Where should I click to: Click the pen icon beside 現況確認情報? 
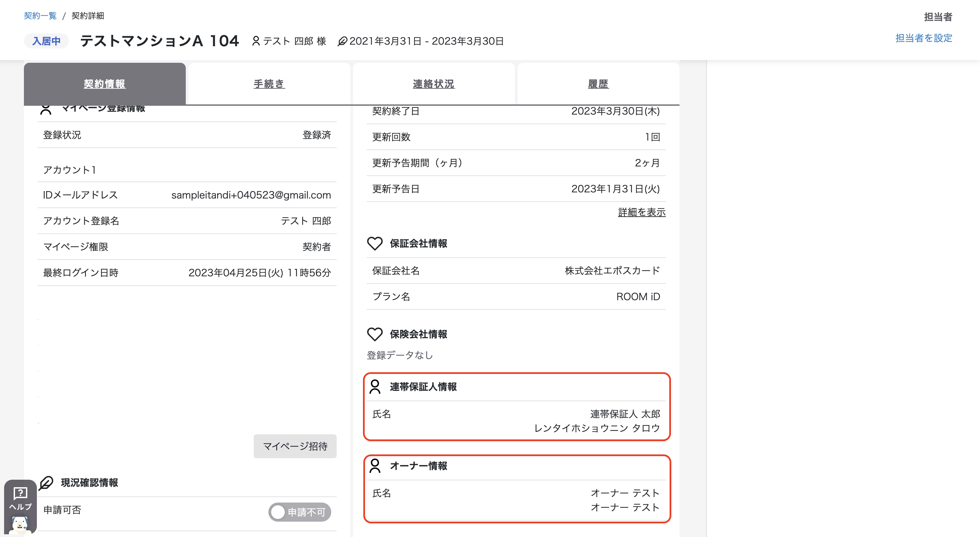[46, 483]
